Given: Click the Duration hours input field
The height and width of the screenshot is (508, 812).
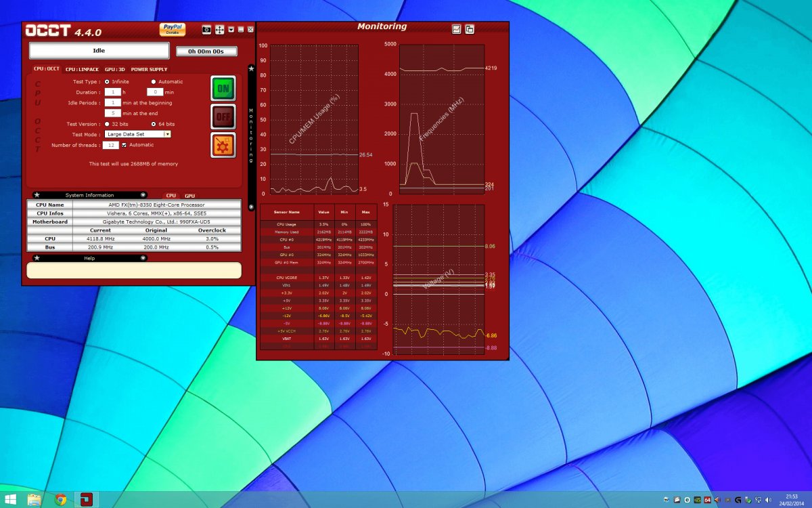Looking at the screenshot, I should (112, 92).
